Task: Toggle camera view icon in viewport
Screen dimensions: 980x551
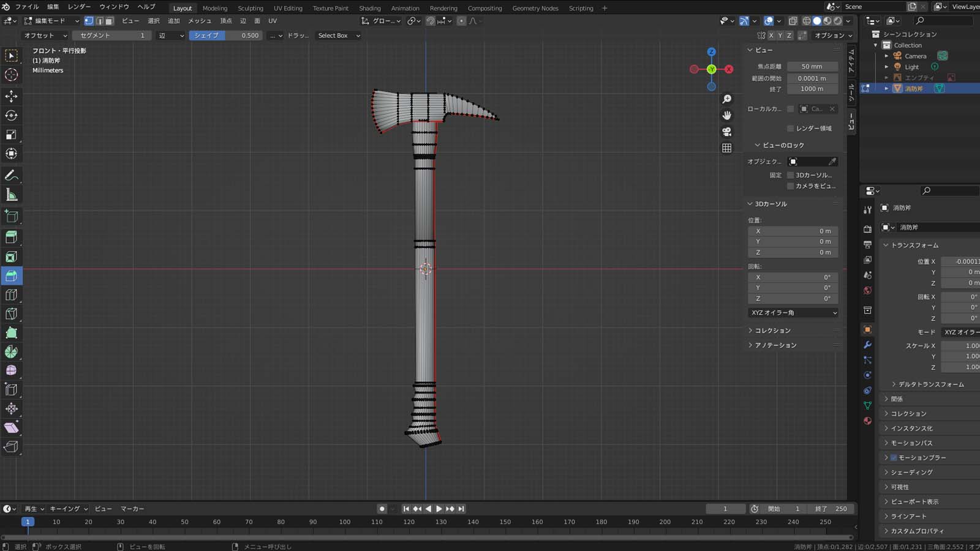Action: tap(726, 132)
